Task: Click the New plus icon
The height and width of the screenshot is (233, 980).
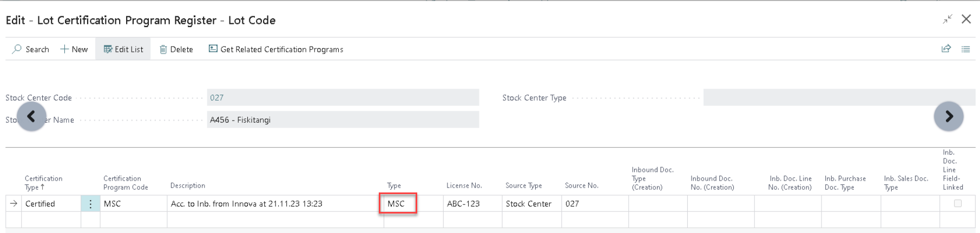Action: (x=64, y=49)
